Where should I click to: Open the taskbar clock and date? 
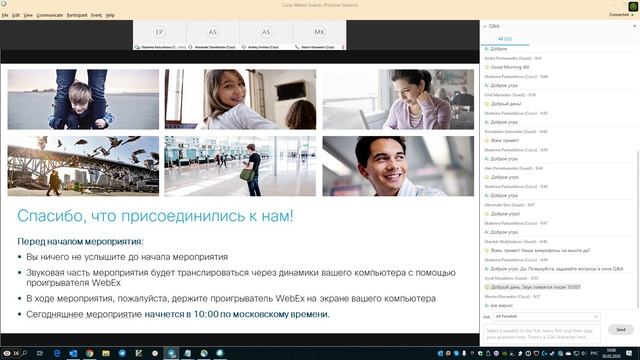(611, 353)
